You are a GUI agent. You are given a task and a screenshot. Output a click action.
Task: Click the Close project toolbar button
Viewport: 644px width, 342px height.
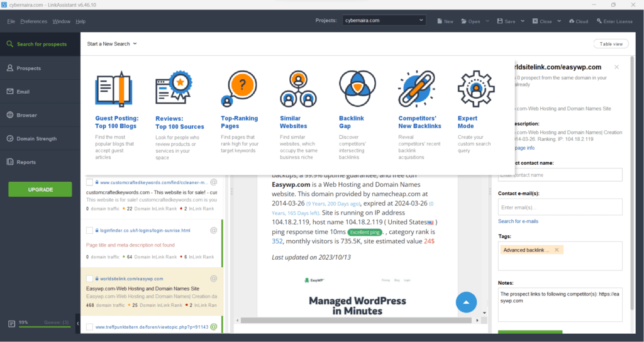(542, 21)
